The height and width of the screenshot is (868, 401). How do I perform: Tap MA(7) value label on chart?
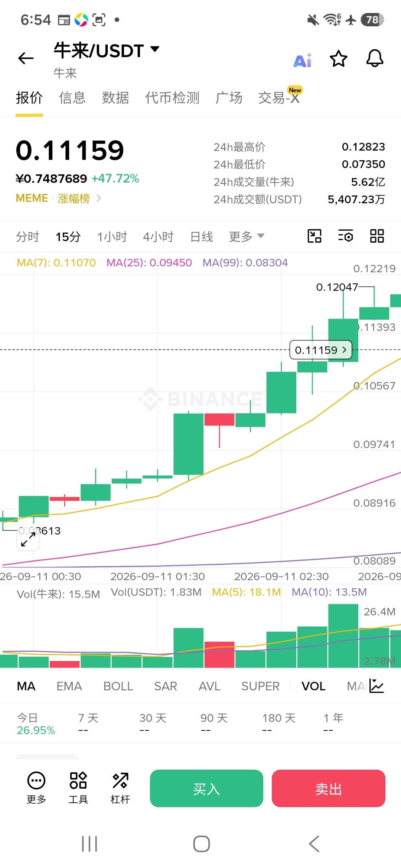point(56,263)
